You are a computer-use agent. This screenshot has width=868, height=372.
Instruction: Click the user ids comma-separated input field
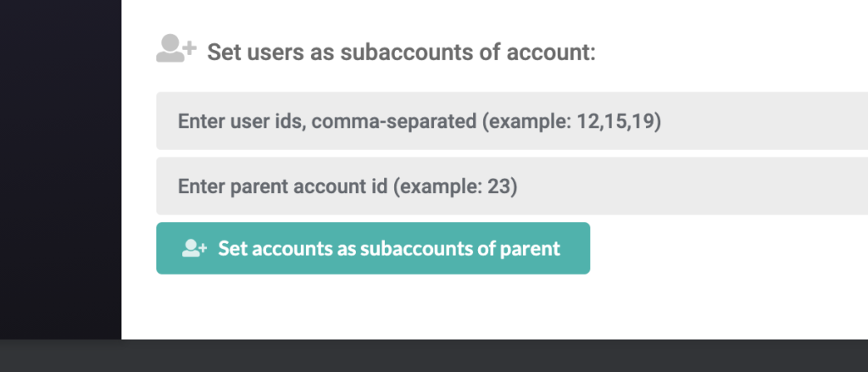(x=512, y=120)
